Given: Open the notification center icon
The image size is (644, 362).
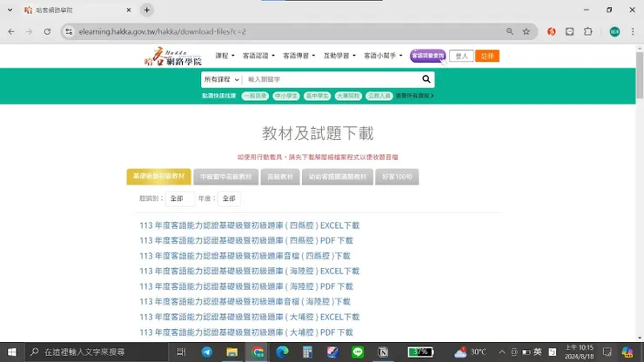Looking at the screenshot, I should [x=607, y=352].
